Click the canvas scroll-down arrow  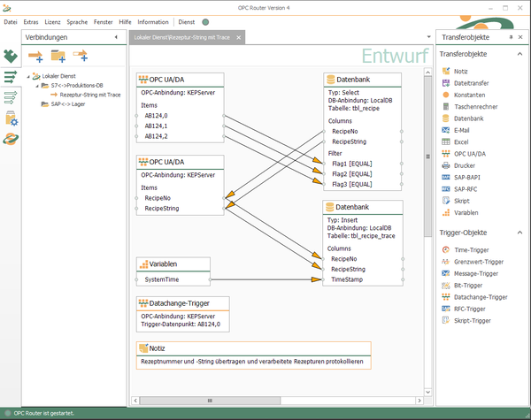tap(428, 392)
